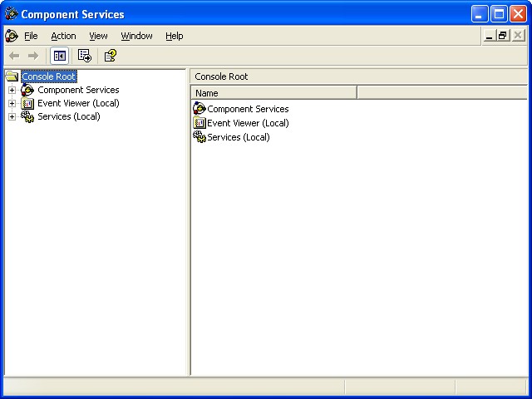Click the Component Services icon in the list pane
Image resolution: width=532 pixels, height=399 pixels.
pos(199,109)
